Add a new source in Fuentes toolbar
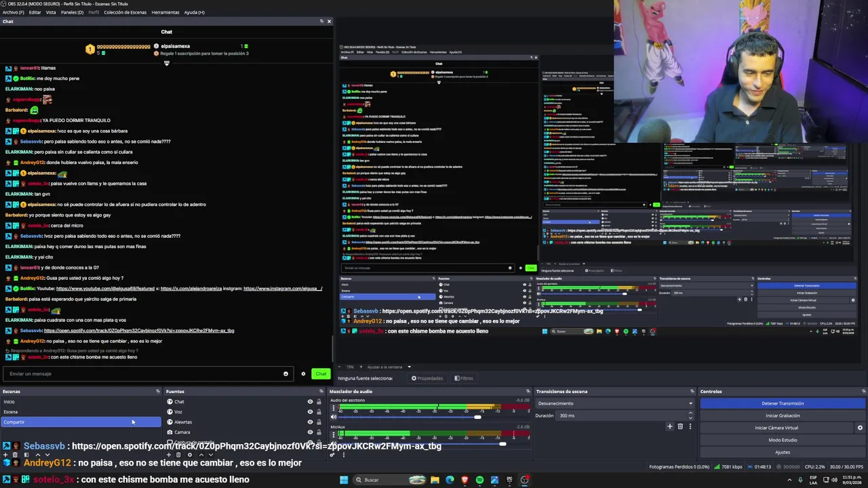 (169, 454)
